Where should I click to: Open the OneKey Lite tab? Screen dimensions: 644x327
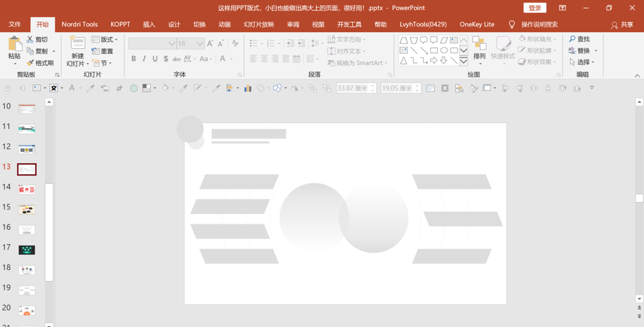pyautogui.click(x=477, y=24)
